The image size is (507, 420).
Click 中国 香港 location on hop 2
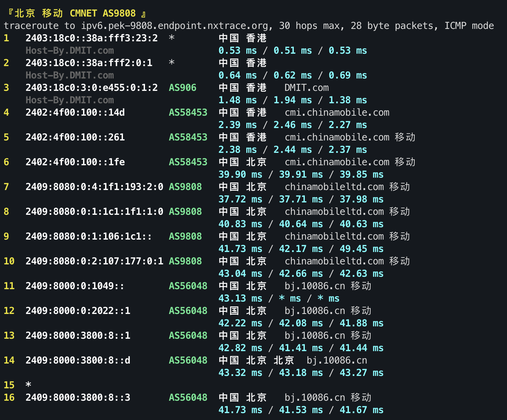point(242,63)
